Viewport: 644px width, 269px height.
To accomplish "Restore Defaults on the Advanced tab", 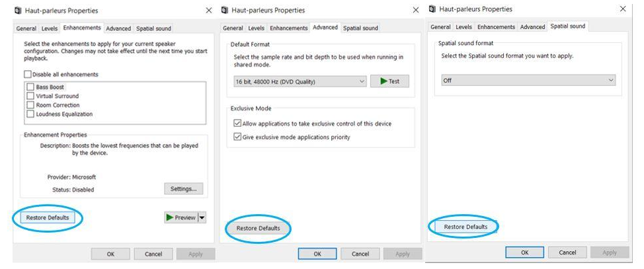I will tap(258, 229).
